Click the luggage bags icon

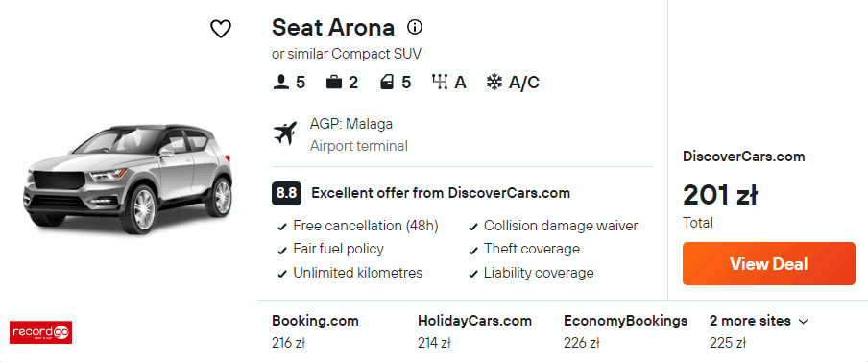coord(333,83)
